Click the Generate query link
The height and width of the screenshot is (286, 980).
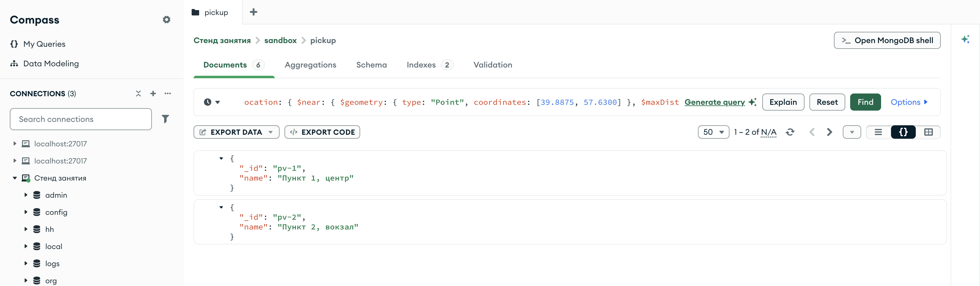714,102
